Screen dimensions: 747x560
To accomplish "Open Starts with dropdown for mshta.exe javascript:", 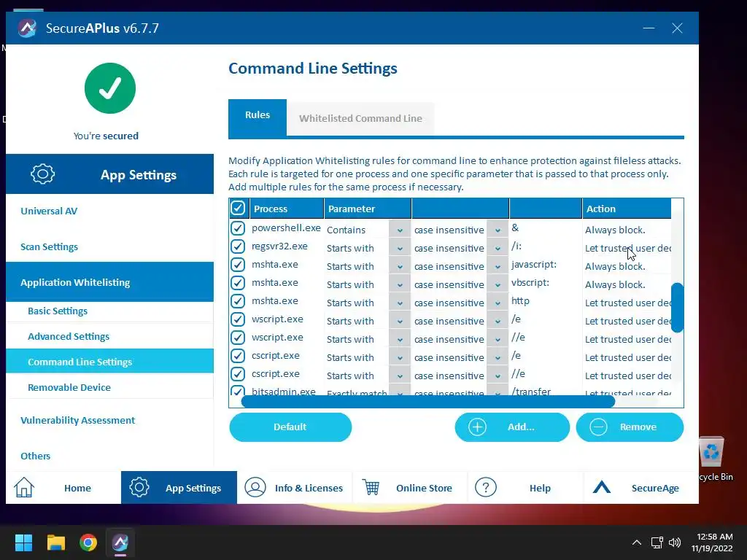I will click(x=400, y=266).
